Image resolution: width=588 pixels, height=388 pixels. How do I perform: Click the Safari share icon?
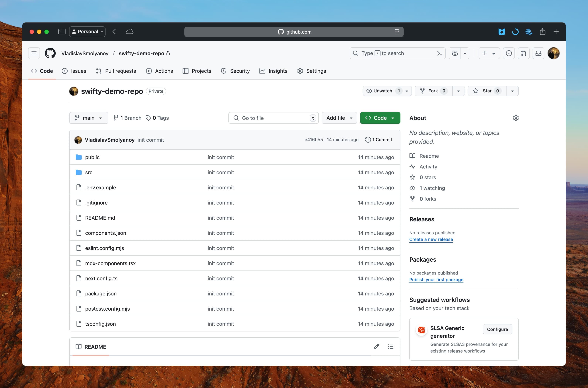point(543,31)
